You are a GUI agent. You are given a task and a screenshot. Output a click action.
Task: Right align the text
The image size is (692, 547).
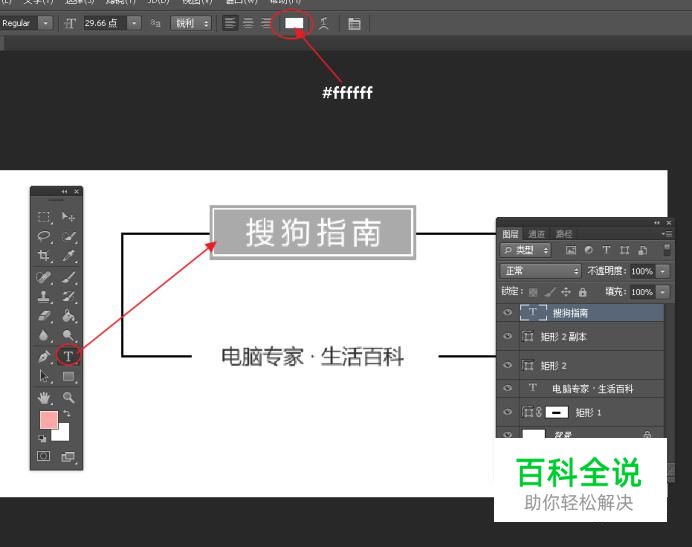point(265,23)
